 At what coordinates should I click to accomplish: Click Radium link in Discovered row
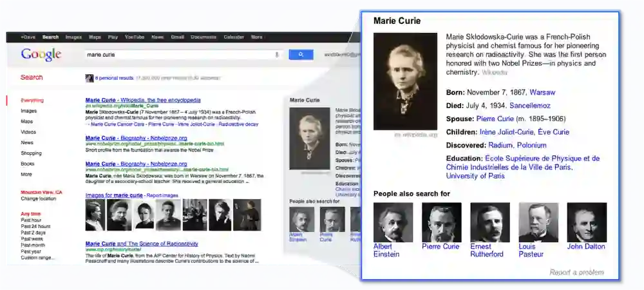click(x=500, y=145)
